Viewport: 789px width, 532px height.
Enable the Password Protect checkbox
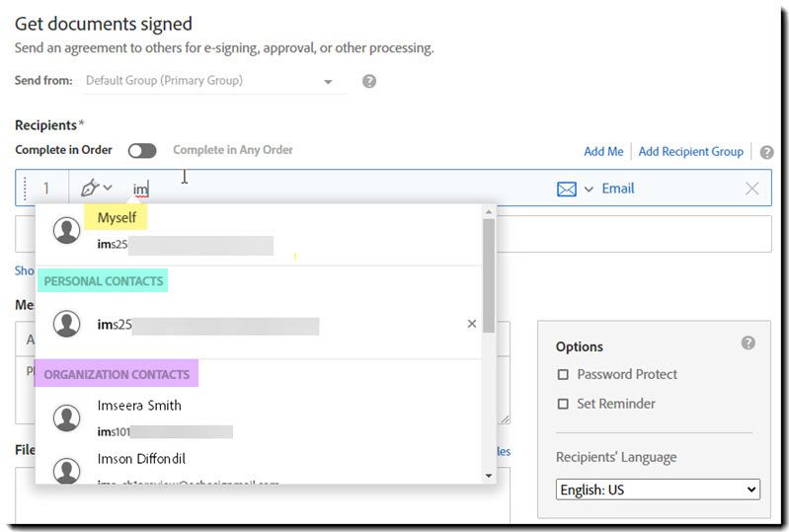(x=564, y=375)
